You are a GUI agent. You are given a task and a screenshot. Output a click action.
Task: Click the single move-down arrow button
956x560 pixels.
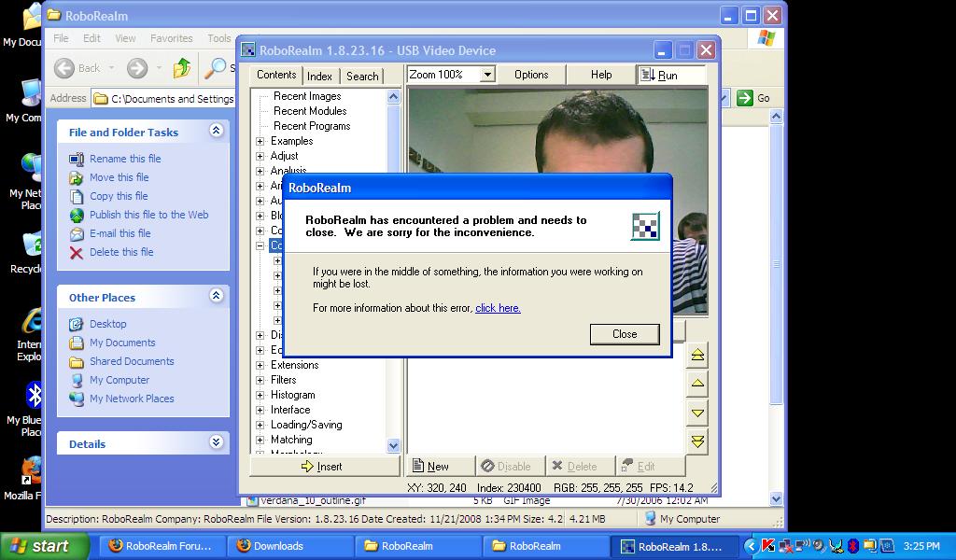coord(697,413)
